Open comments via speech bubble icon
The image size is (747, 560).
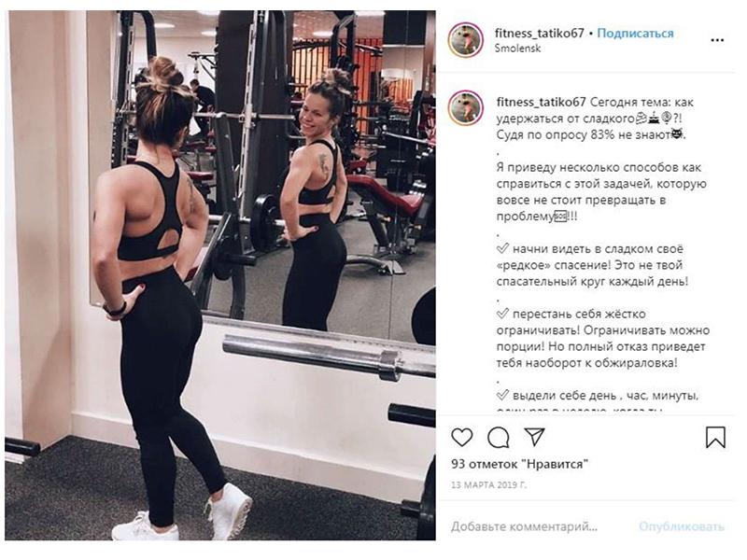tap(499, 437)
